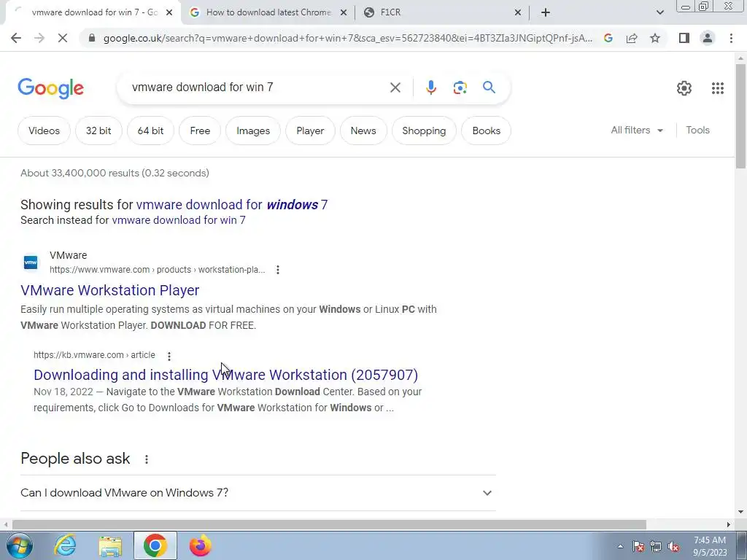Switch to News results
This screenshot has width=747, height=560.
tap(363, 131)
